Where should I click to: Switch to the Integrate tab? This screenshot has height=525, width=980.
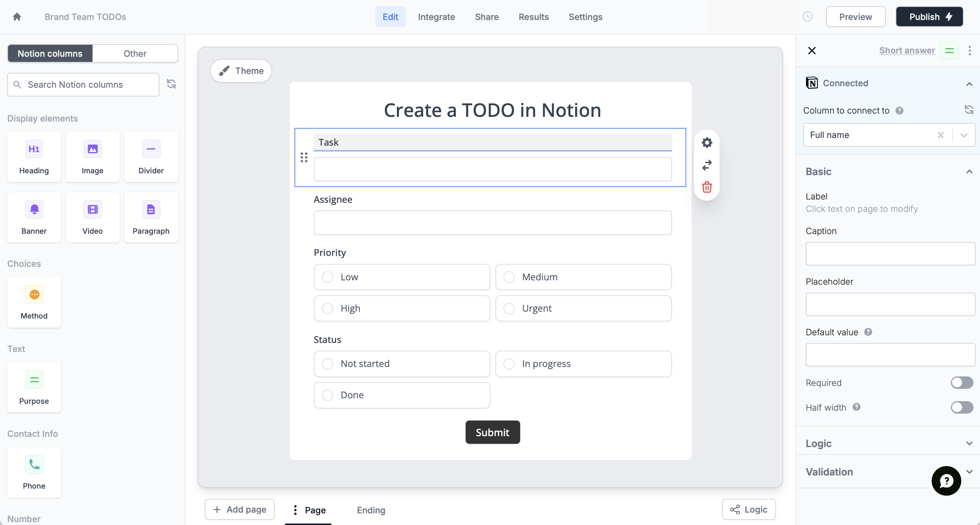[x=437, y=17]
